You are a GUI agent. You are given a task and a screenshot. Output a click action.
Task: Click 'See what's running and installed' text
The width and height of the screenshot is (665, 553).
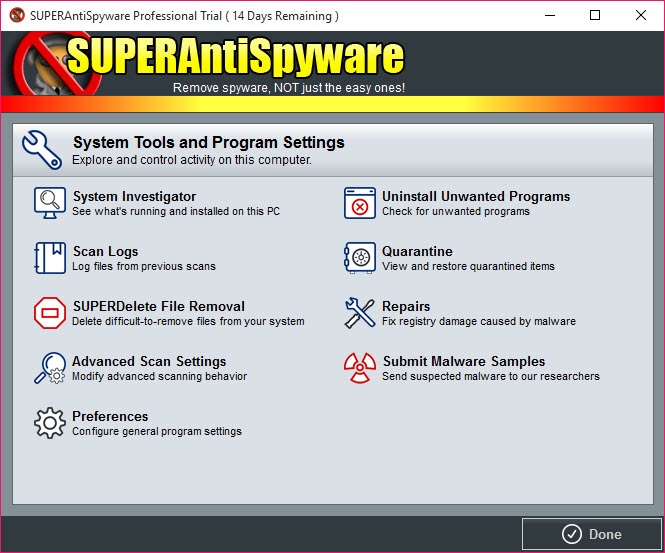pos(176,211)
